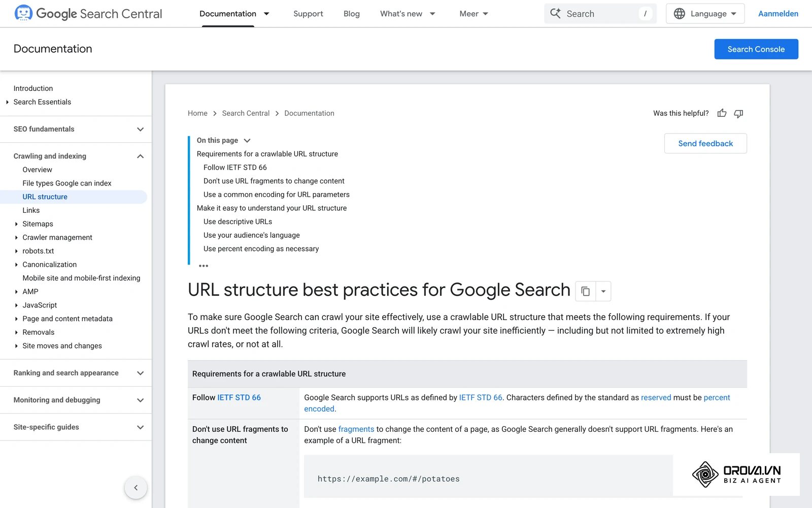Jump to Use descriptive URLs section
Viewport: 812px width, 508px height.
238,221
